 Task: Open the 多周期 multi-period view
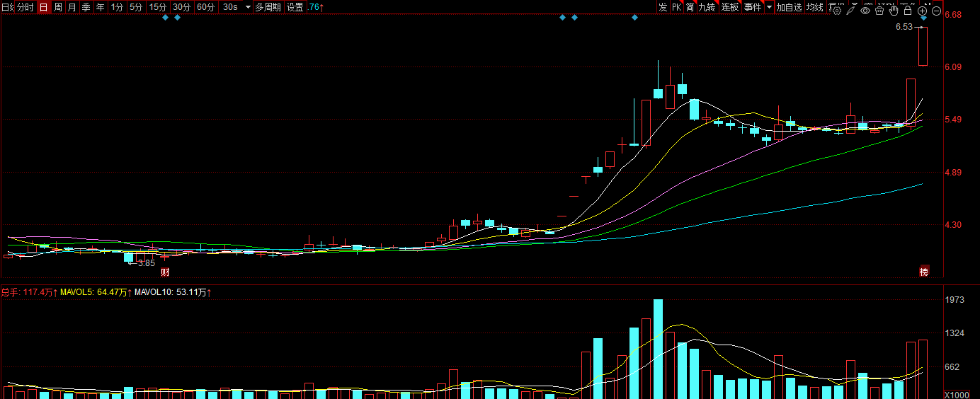[268, 7]
